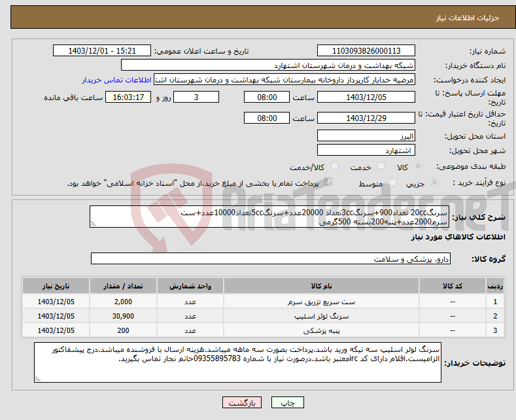Click the جزئیات اطلاعات نیاز header title
Viewport: 516px width, 420px height.
pos(468,18)
